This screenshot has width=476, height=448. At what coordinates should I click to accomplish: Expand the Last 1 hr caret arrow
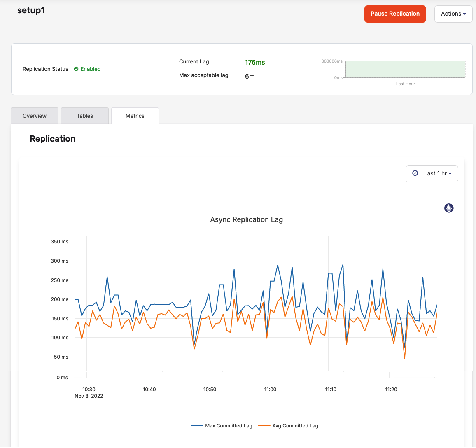450,174
